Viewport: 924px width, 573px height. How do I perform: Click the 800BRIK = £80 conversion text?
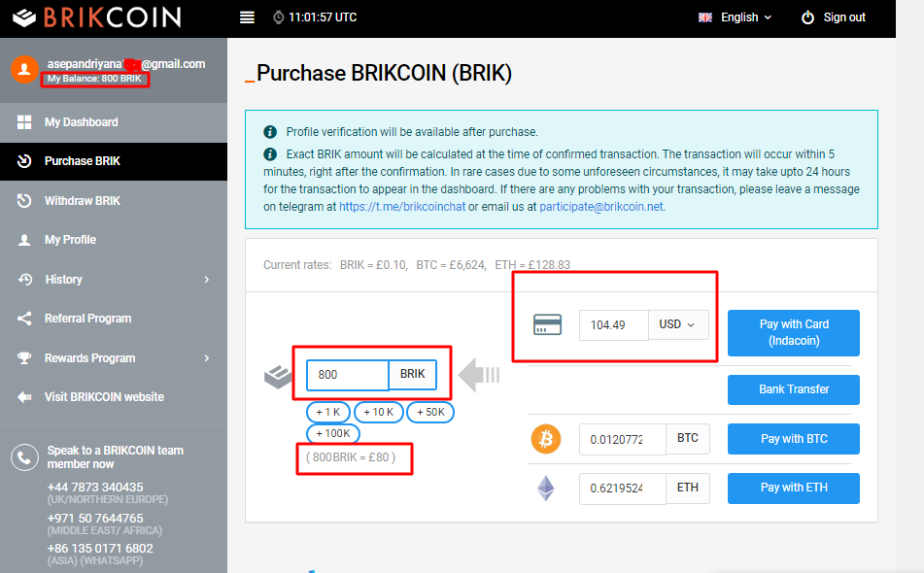(x=351, y=457)
